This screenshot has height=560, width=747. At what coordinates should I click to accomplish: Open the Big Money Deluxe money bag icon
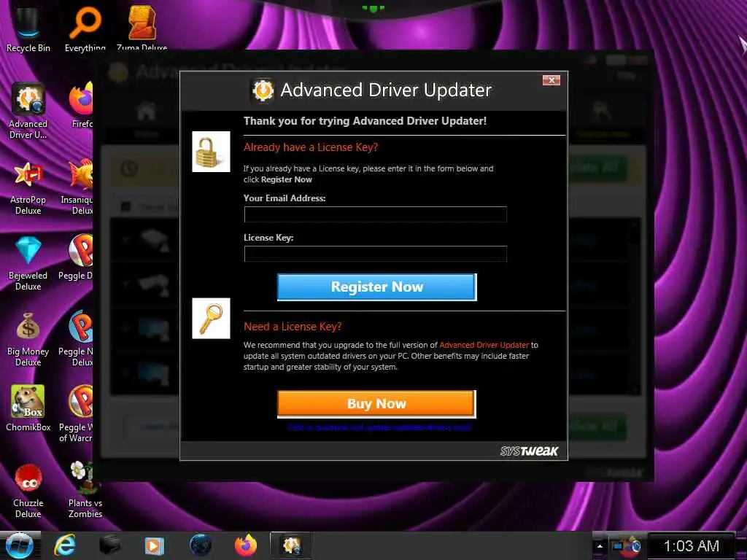point(28,339)
